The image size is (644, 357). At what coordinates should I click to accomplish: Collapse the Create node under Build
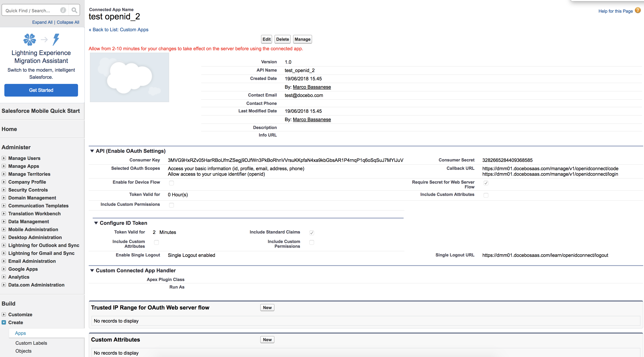pos(4,323)
